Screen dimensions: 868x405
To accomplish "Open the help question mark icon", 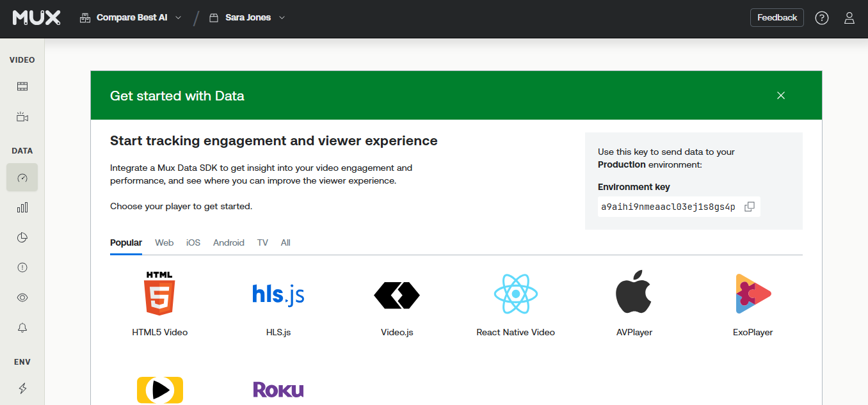I will point(822,18).
